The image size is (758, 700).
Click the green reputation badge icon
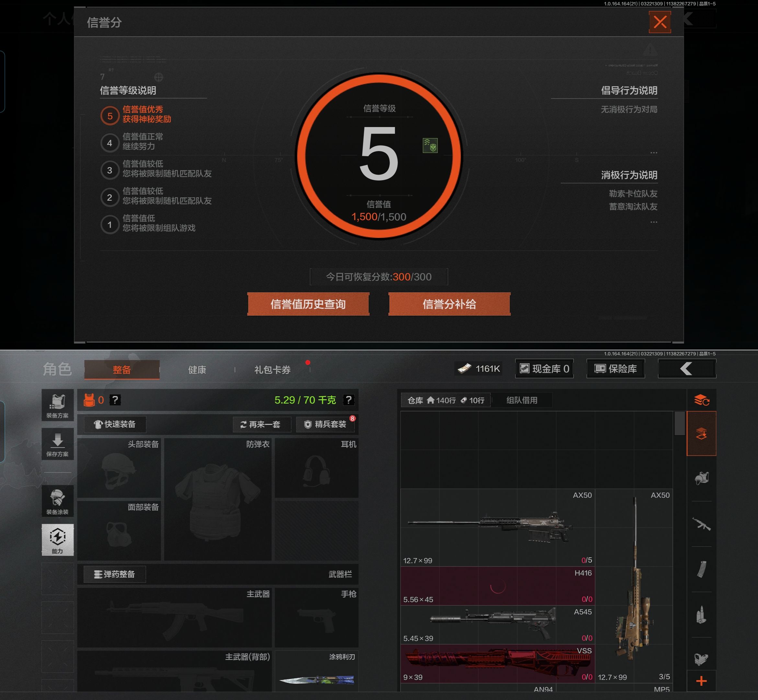[x=430, y=146]
